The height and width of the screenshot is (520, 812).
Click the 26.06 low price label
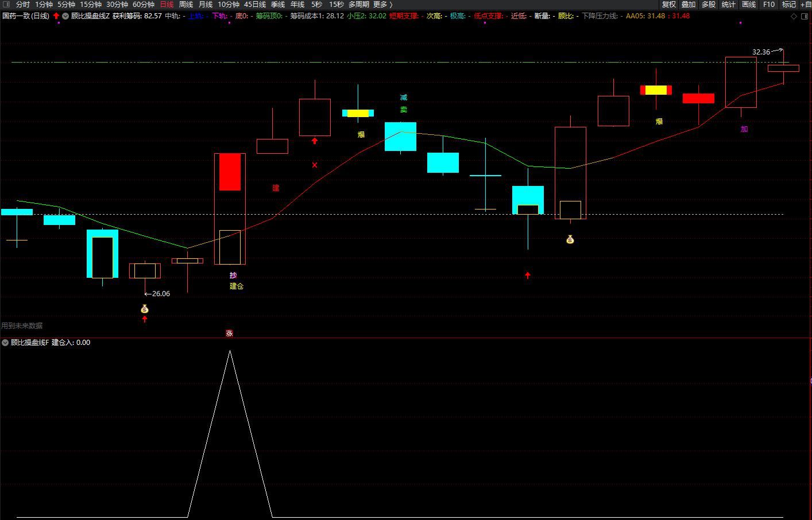(161, 294)
